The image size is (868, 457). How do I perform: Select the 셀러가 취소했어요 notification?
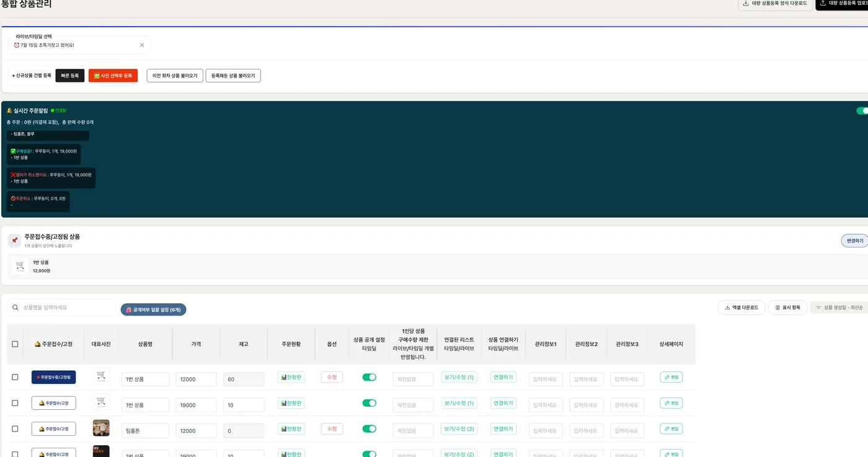[x=51, y=178]
